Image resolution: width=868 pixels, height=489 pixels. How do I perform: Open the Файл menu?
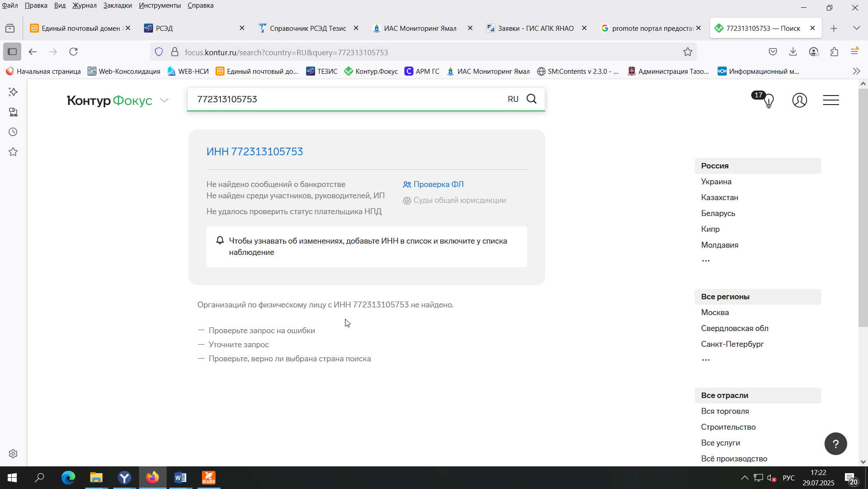click(x=10, y=5)
